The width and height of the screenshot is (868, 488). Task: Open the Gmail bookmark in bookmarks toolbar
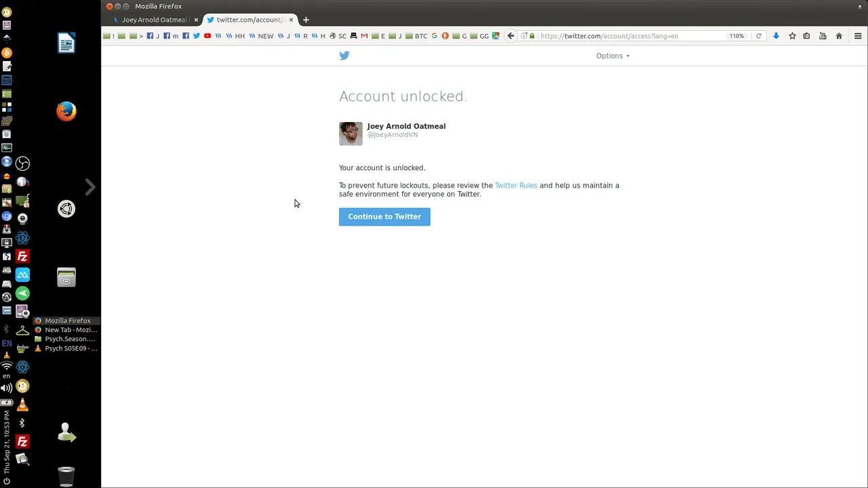coord(364,36)
